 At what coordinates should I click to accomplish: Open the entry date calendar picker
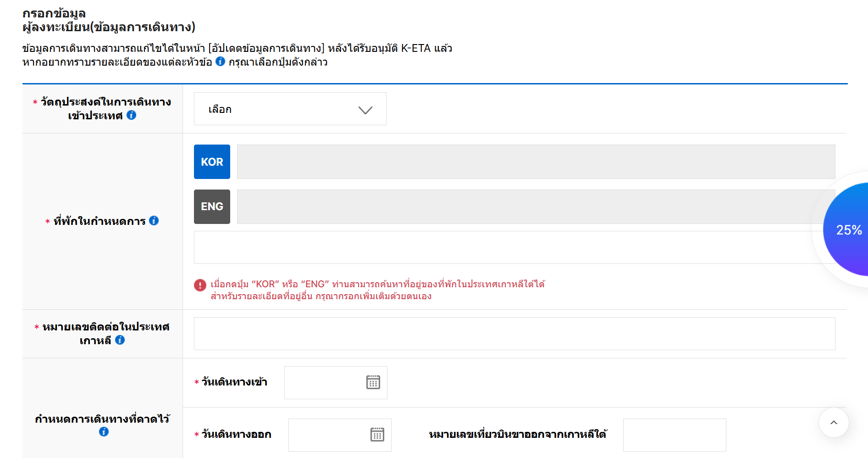pos(372,382)
